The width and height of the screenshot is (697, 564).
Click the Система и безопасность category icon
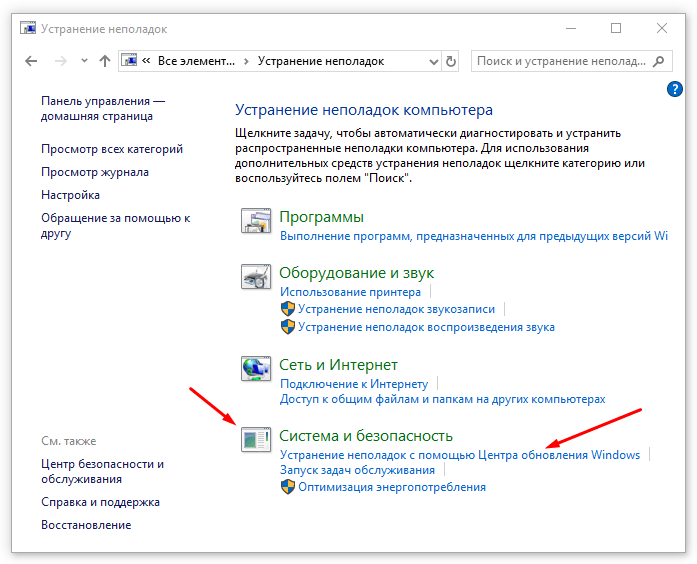[256, 439]
